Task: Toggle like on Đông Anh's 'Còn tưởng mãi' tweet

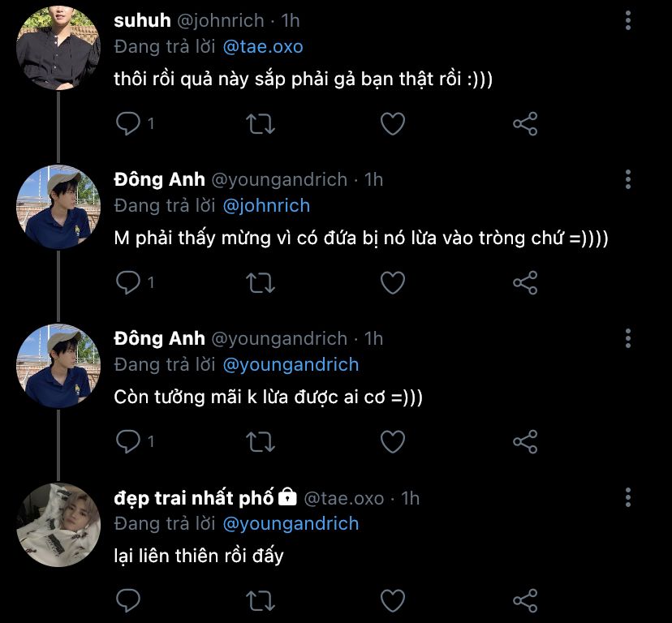Action: [393, 441]
